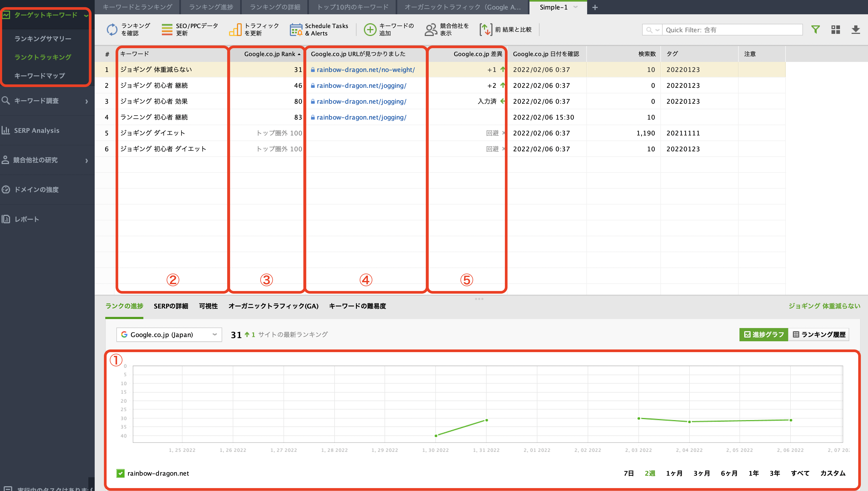This screenshot has width=868, height=491.
Task: Click the キーワードの追加 plus icon
Action: point(370,30)
